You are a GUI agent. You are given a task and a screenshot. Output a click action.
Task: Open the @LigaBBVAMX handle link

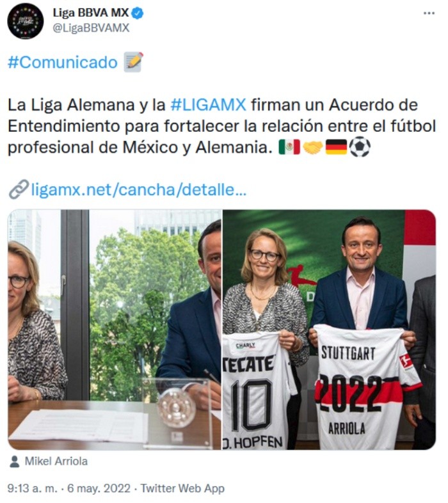91,28
